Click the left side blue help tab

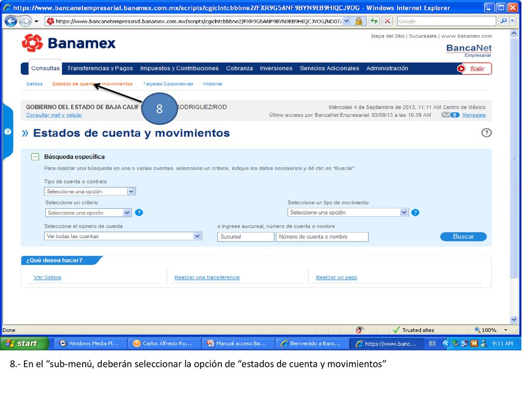pyautogui.click(x=7, y=131)
